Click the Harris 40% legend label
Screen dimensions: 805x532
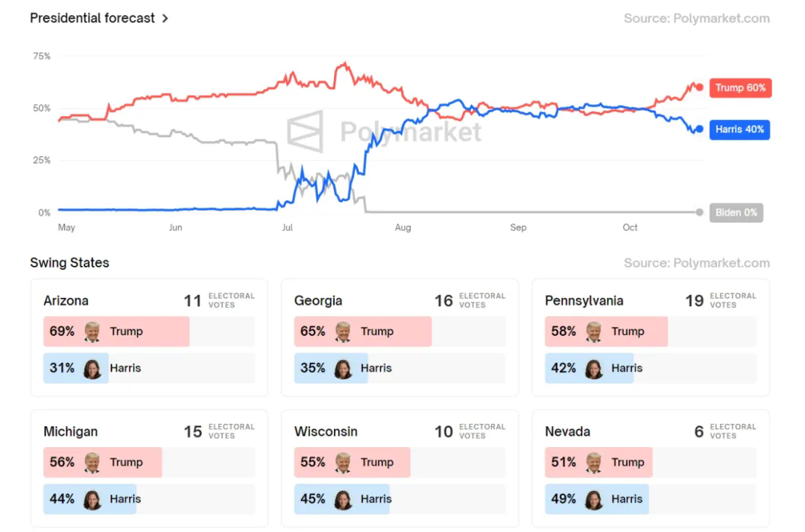[x=739, y=130]
